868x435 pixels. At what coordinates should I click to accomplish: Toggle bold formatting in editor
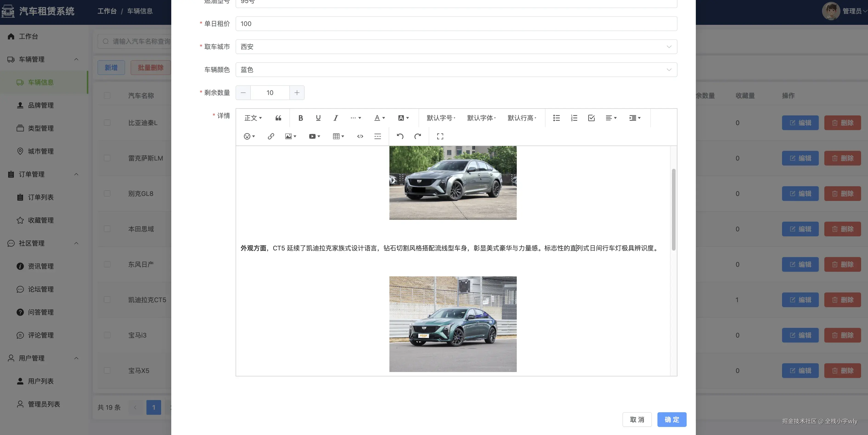[x=301, y=118]
